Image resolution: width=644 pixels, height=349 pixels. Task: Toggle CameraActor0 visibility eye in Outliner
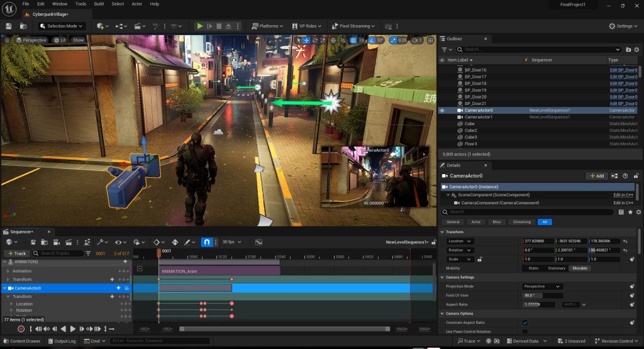pos(442,111)
